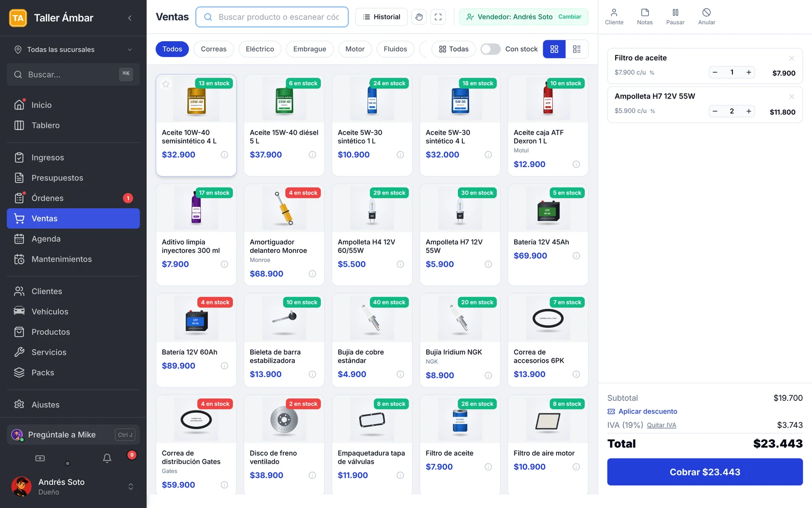Increase the Filtro de aceite quantity

click(749, 72)
